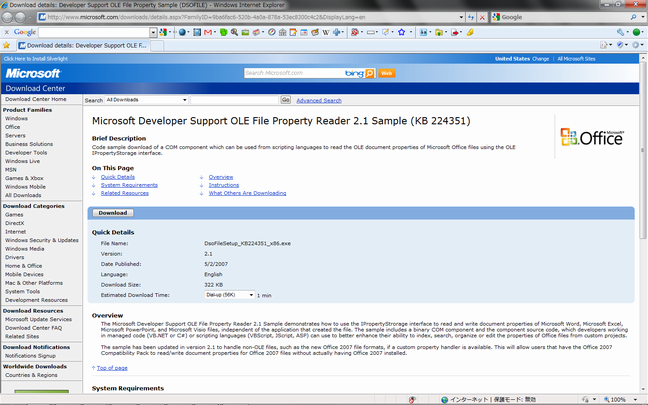Open the Developer Tools product family
This screenshot has height=405, width=648.
(26, 152)
